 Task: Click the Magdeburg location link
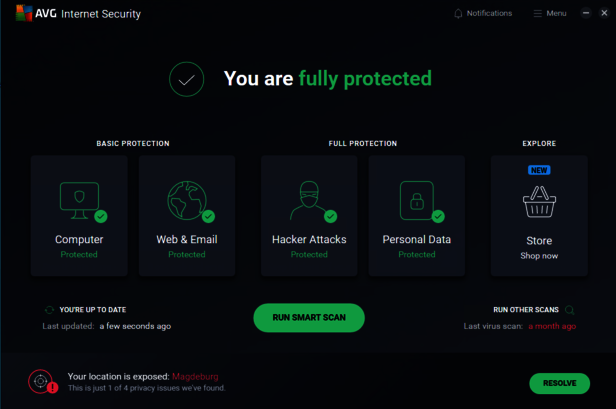(x=195, y=377)
